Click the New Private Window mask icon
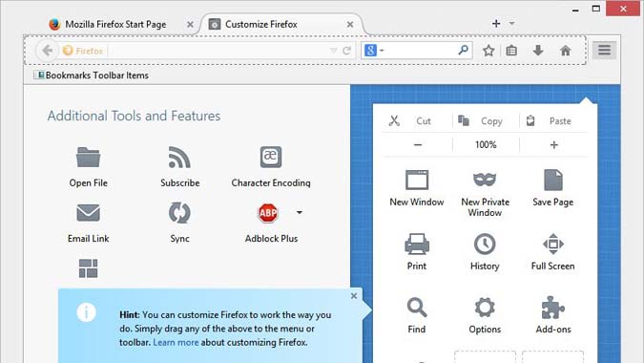This screenshot has width=644, height=363. coord(485,180)
